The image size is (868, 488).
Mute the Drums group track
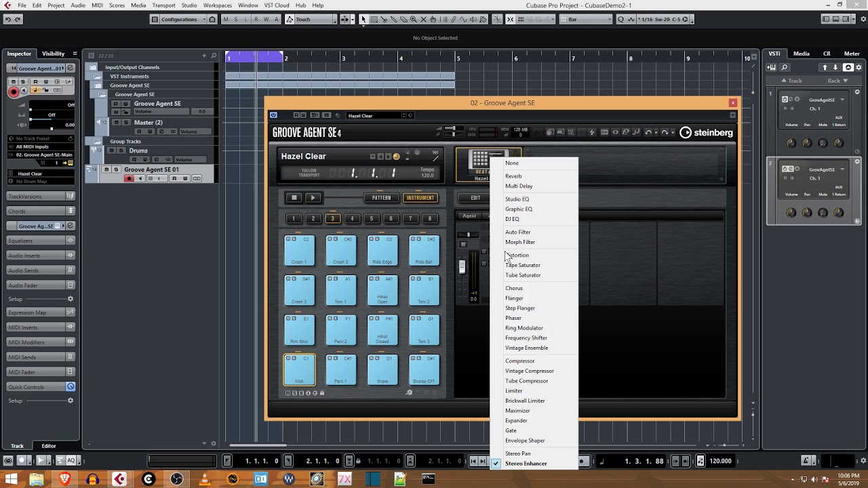113,150
